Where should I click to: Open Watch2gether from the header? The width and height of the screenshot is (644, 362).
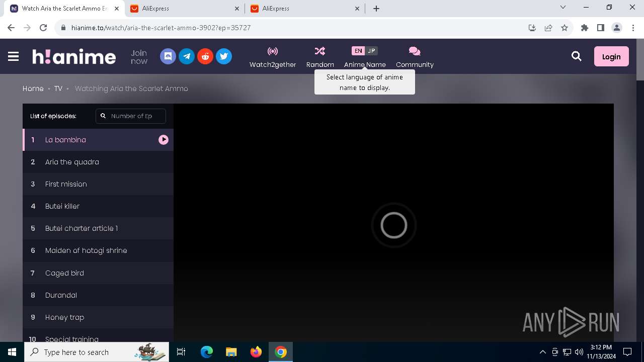(273, 57)
